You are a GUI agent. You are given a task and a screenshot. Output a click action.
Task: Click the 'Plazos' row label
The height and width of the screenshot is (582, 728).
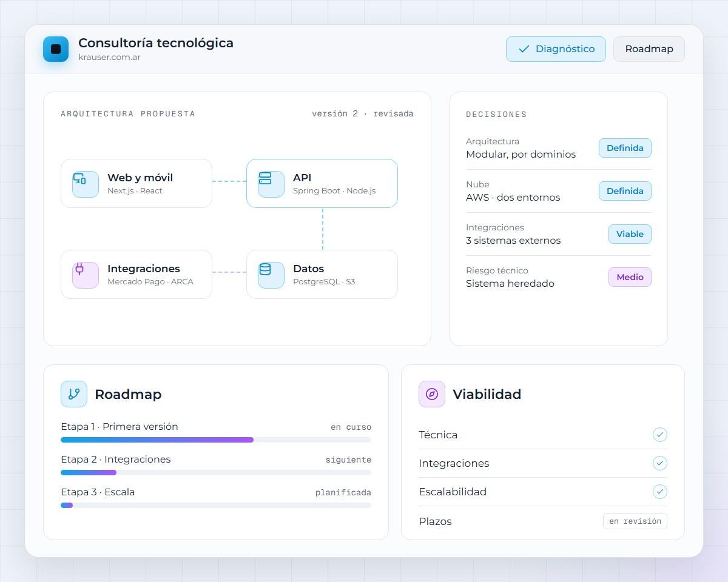[x=435, y=521]
